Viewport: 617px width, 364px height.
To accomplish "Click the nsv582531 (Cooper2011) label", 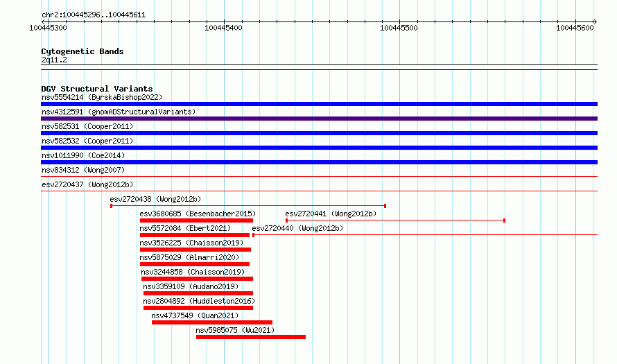I will pos(87,126).
